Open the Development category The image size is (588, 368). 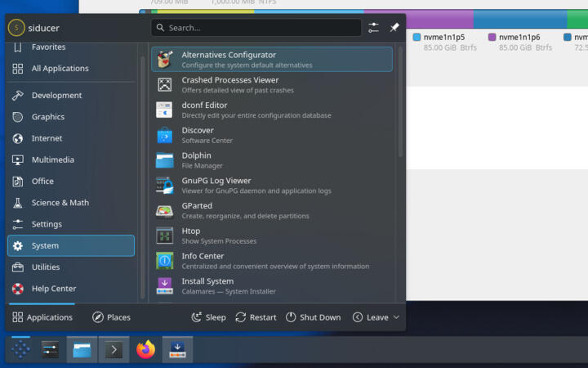pyautogui.click(x=71, y=96)
